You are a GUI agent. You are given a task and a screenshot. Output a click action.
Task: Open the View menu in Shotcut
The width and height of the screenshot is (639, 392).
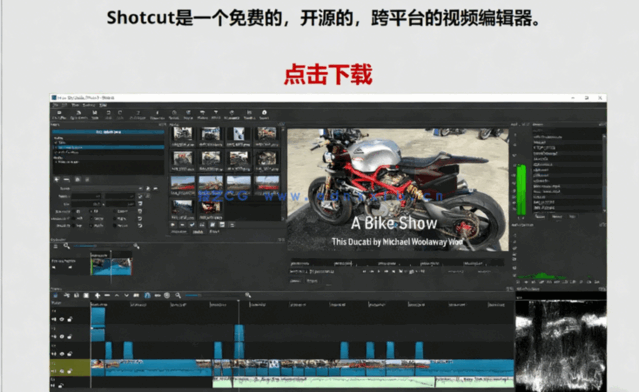(75, 105)
